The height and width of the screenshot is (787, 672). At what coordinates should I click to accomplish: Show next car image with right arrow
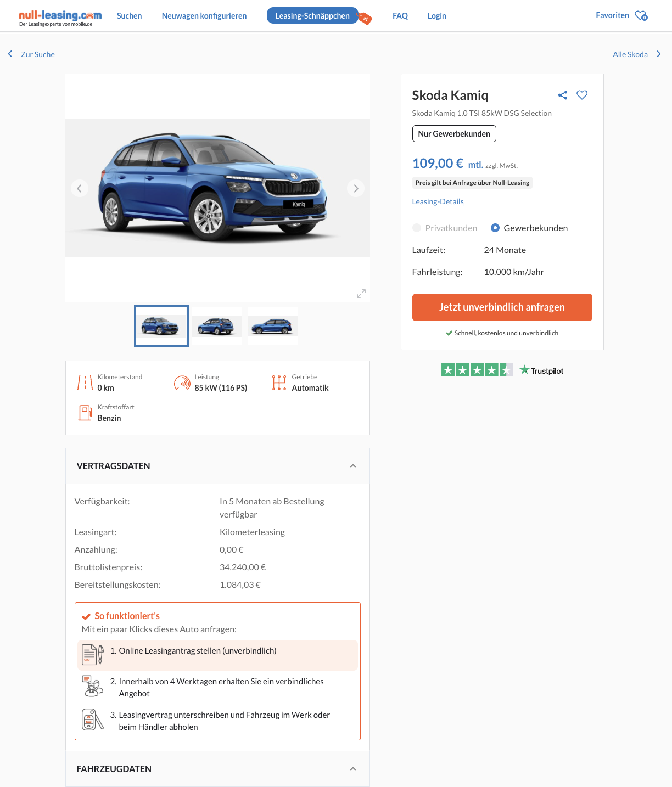(356, 188)
